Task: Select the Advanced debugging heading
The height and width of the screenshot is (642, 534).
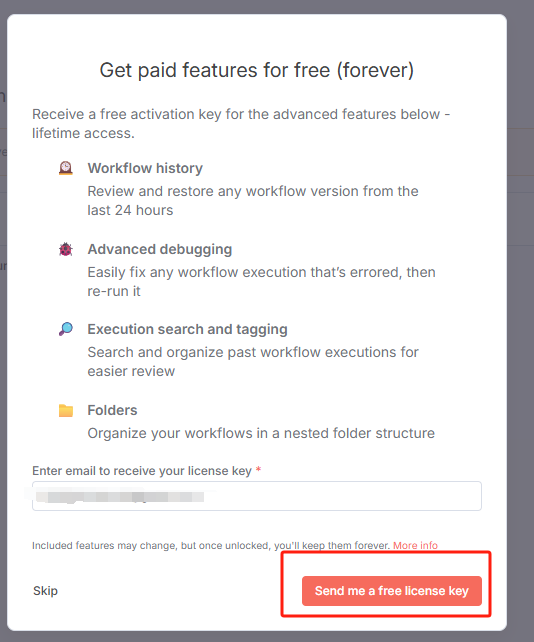Action: (160, 249)
